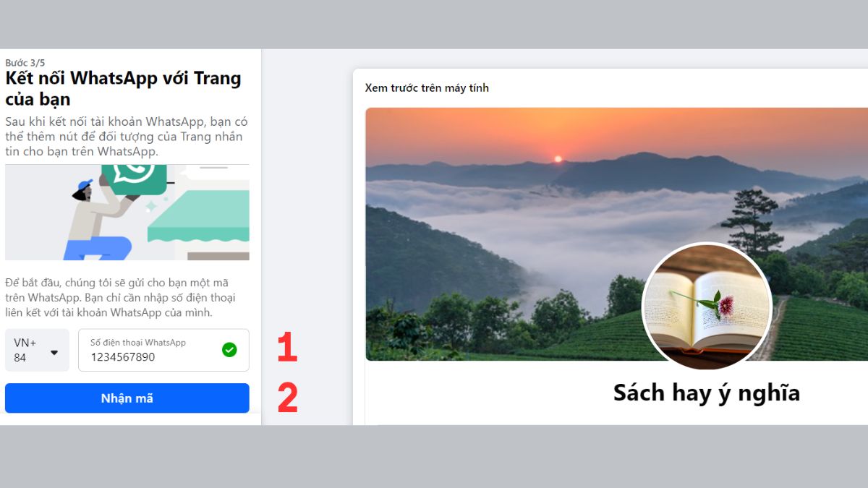Focus the Số điện thoại WhatsApp field
Screen dimensions: 868x488
tap(163, 350)
